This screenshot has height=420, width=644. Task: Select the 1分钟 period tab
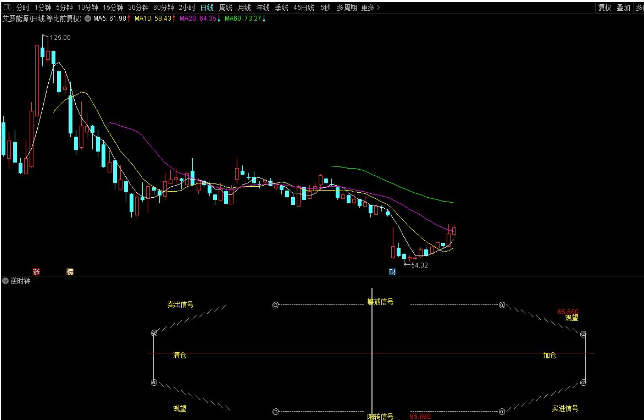(x=43, y=7)
